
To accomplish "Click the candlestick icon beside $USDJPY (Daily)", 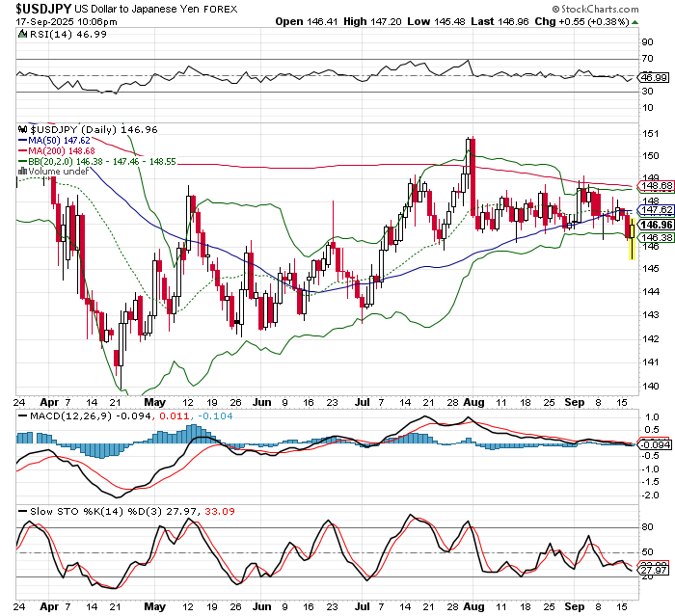I will coord(24,128).
